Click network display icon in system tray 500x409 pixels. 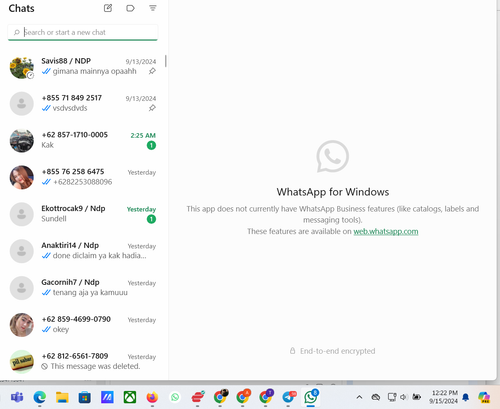(x=392, y=397)
